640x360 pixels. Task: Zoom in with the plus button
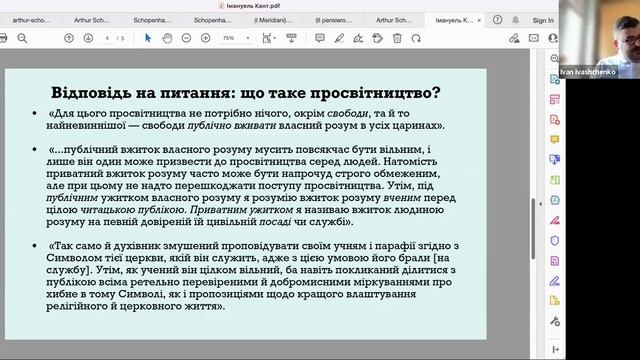tap(206, 38)
